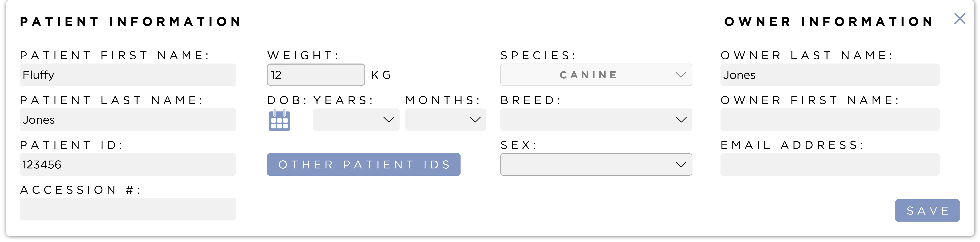The width and height of the screenshot is (980, 242).
Task: Select the Weight field showing 12 KG
Action: click(x=315, y=75)
